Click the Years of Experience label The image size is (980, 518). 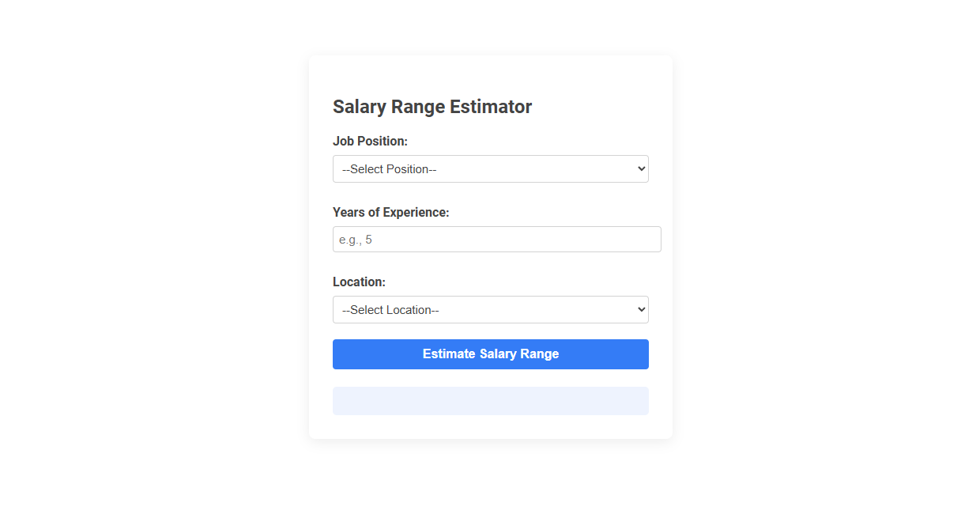click(x=391, y=212)
